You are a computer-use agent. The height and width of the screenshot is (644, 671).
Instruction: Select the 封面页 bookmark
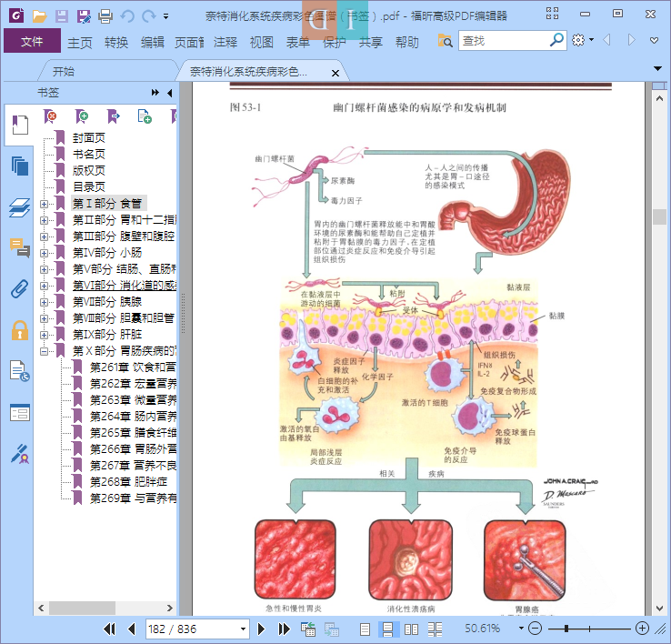[88, 138]
